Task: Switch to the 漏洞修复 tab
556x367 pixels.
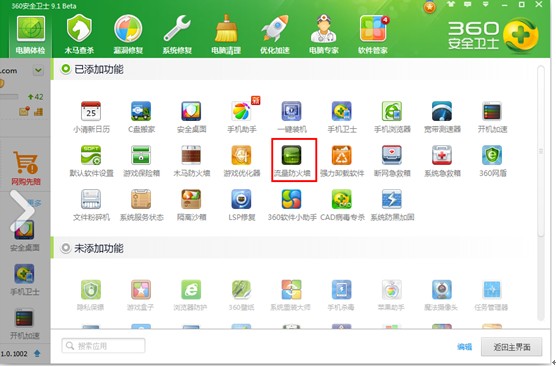Action: pyautogui.click(x=128, y=35)
